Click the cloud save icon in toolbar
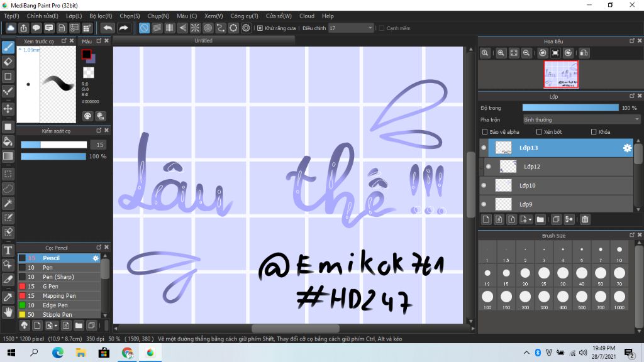The height and width of the screenshot is (362, 644). [11, 28]
